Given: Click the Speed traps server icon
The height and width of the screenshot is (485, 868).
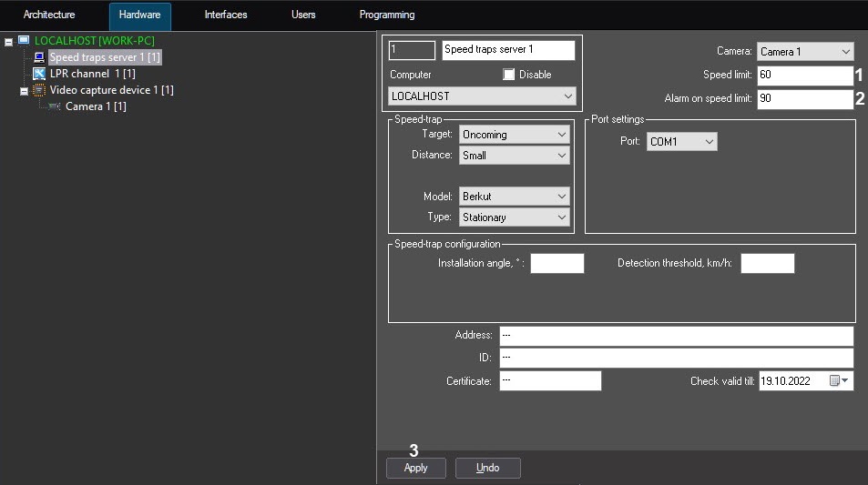Looking at the screenshot, I should [x=39, y=57].
